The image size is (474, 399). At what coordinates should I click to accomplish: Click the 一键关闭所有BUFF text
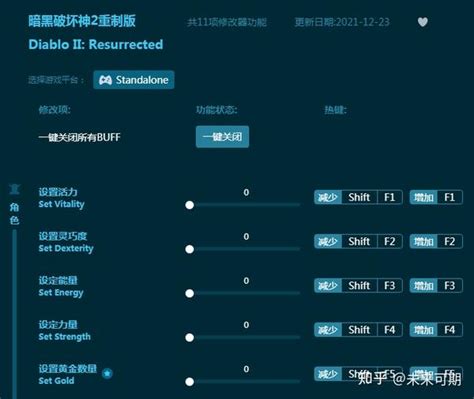pyautogui.click(x=79, y=137)
